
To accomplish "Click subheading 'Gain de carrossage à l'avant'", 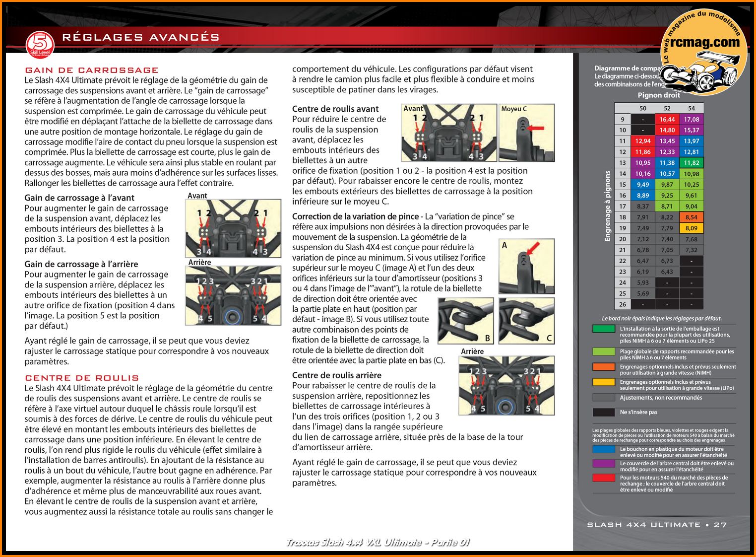I will click(79, 198).
